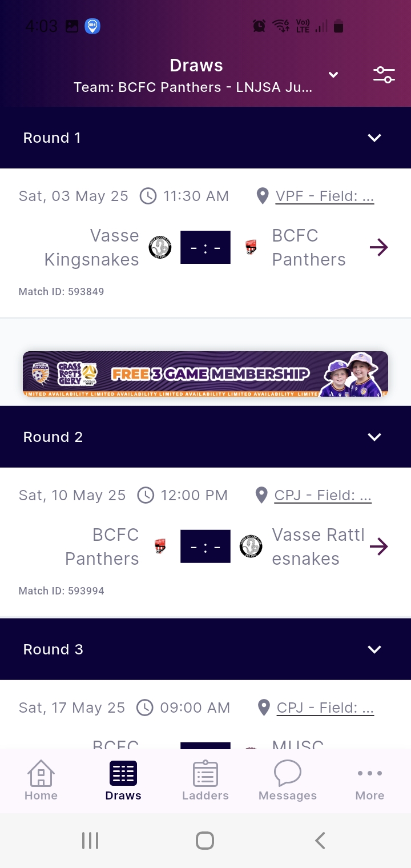Open the VPF field location link
Screen dimensions: 411x868
(x=325, y=196)
